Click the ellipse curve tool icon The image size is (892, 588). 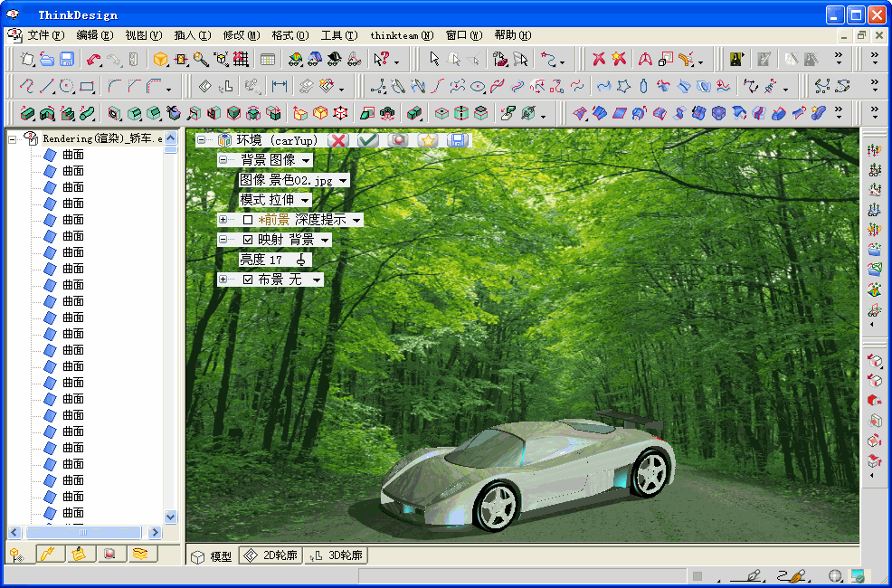[x=478, y=87]
